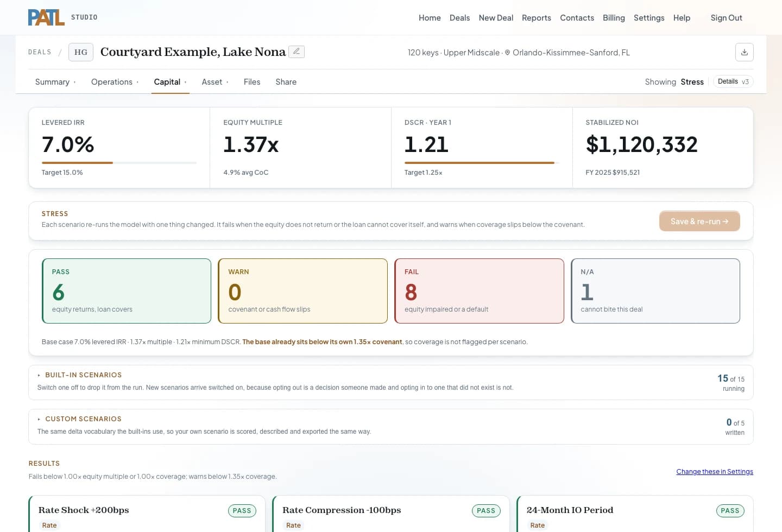The width and height of the screenshot is (782, 532).
Task: Click the Rate Compression -100bps card title
Action: click(342, 510)
